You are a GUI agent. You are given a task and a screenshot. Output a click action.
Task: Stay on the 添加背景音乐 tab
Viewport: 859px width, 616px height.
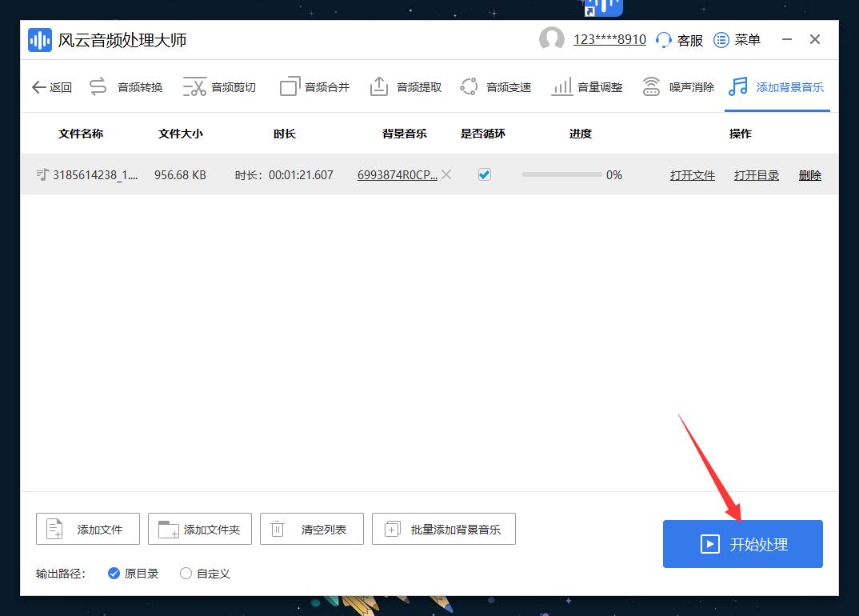pos(777,88)
